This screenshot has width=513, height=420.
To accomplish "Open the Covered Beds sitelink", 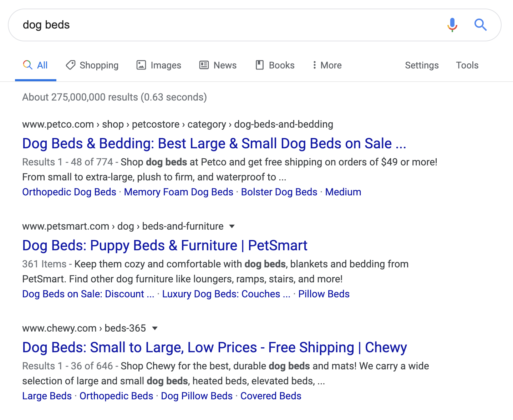I will (x=271, y=396).
